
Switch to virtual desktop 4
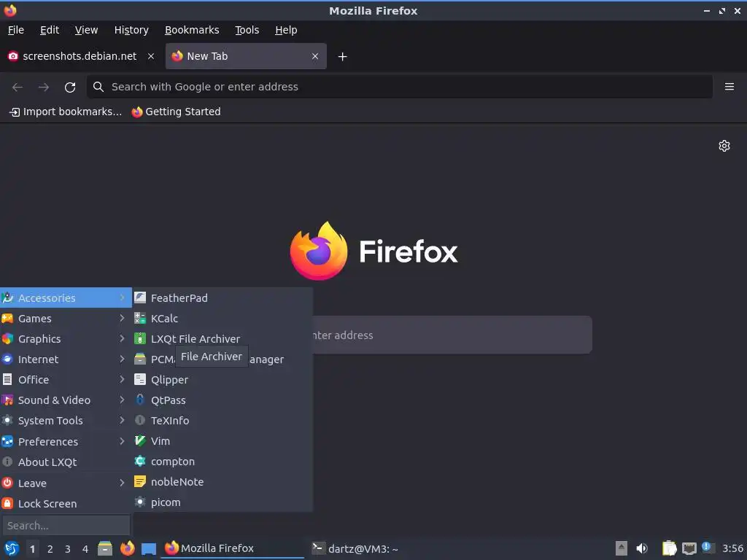[x=85, y=549]
